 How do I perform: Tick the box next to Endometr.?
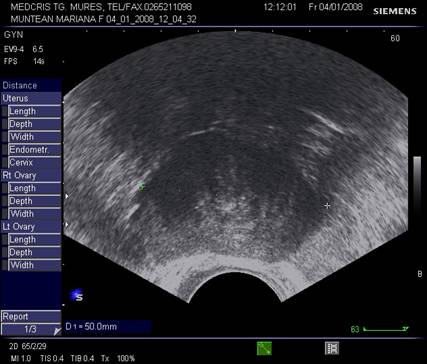4,150
